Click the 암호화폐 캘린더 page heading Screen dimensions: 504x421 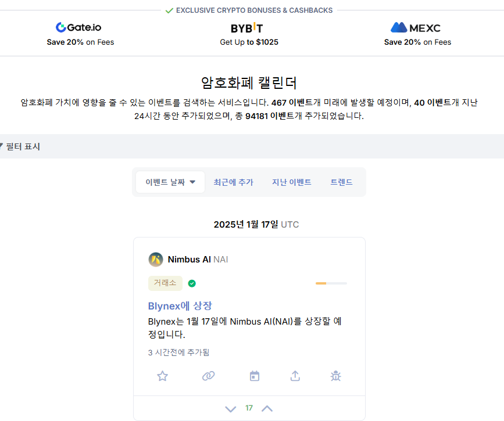pos(249,83)
